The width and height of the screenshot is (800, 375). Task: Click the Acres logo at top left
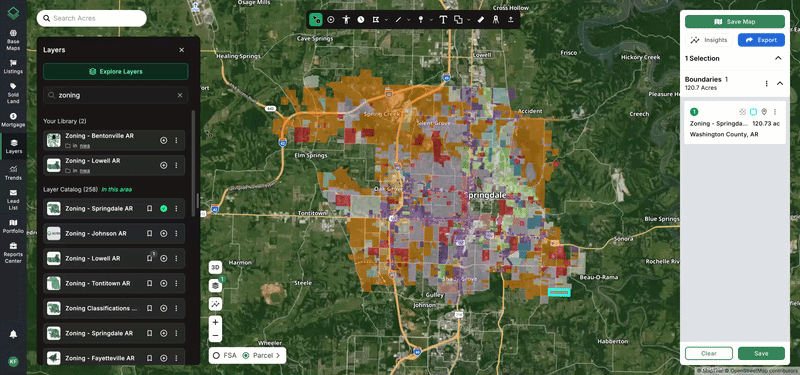[x=13, y=13]
